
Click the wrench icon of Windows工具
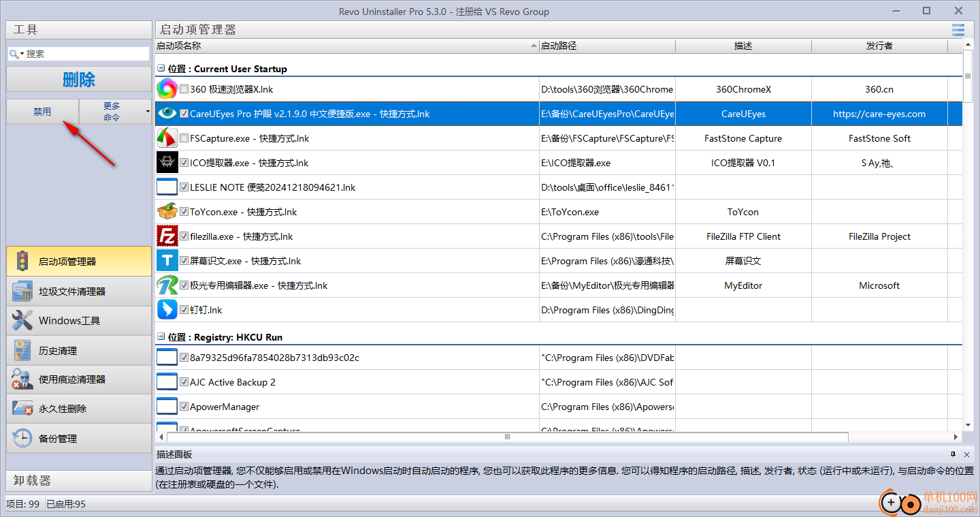[x=22, y=321]
